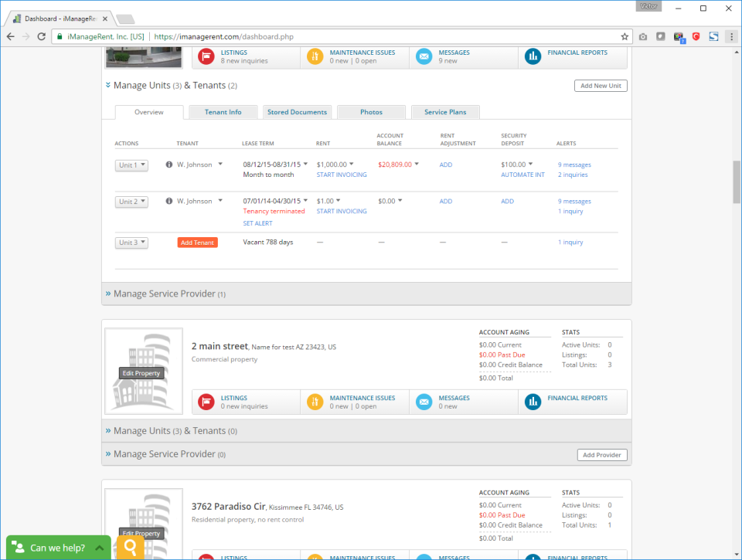Open the orange search icon near bottom left

click(130, 547)
